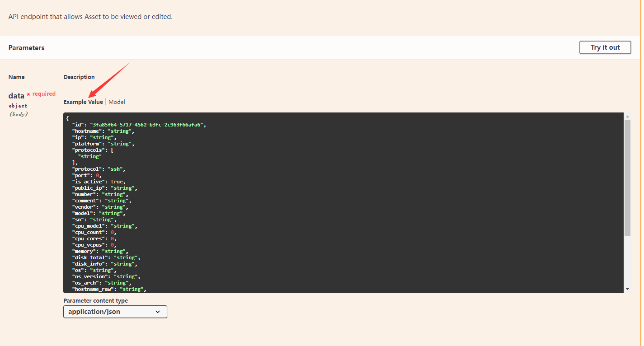Click the "(body)" location label
The height and width of the screenshot is (346, 644).
click(x=18, y=114)
